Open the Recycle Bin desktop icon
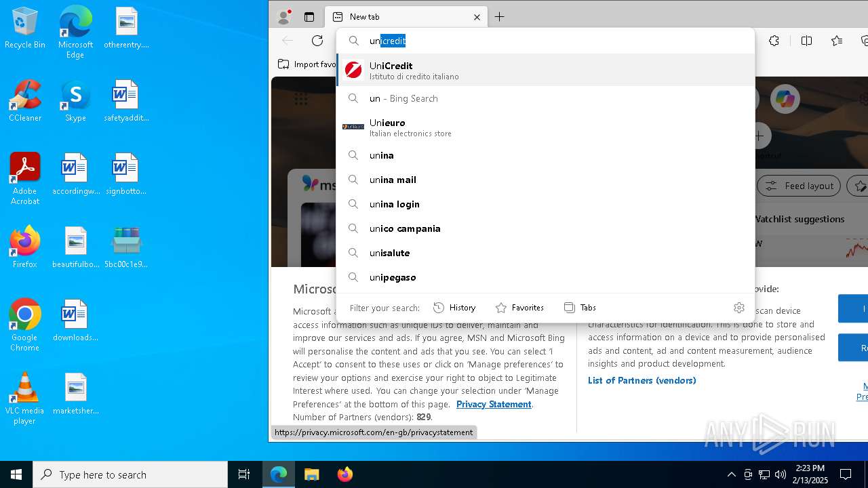 click(x=25, y=28)
